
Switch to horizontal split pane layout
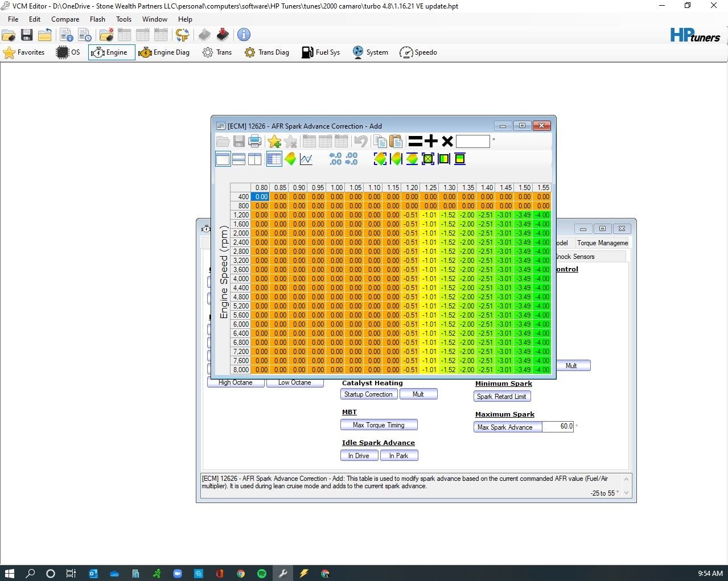coord(239,159)
